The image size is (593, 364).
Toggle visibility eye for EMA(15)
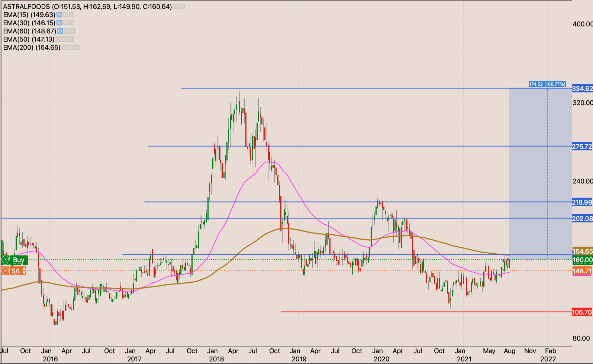[x=59, y=15]
